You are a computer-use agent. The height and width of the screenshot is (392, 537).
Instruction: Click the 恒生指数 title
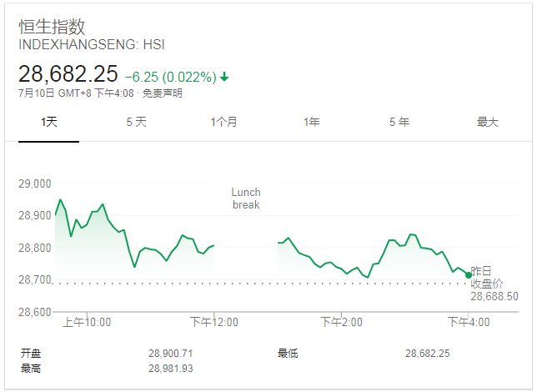click(x=52, y=27)
